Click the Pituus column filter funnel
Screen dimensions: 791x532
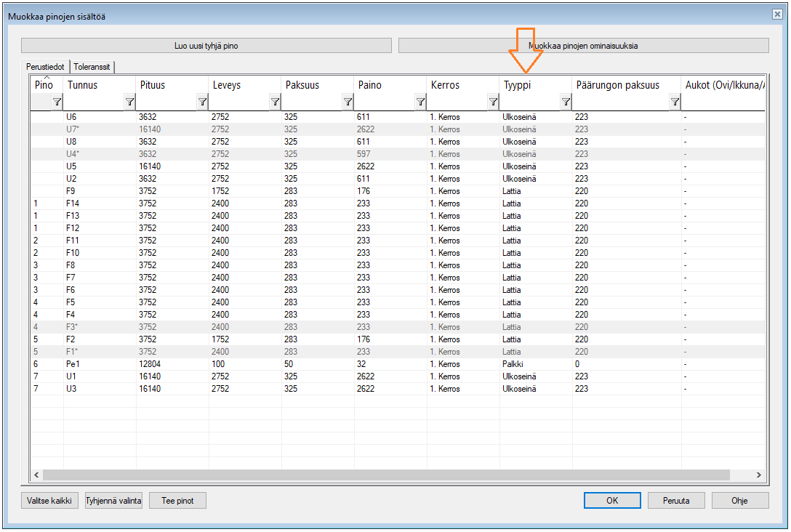(x=202, y=102)
